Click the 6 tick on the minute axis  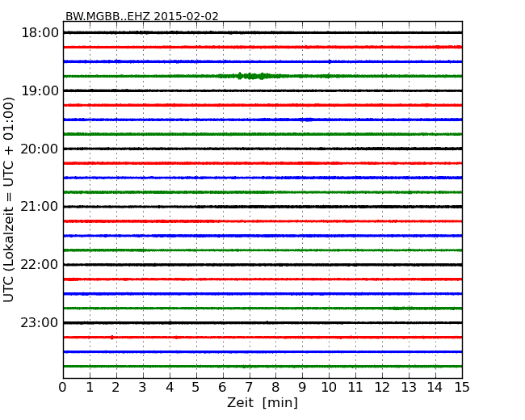(x=222, y=388)
